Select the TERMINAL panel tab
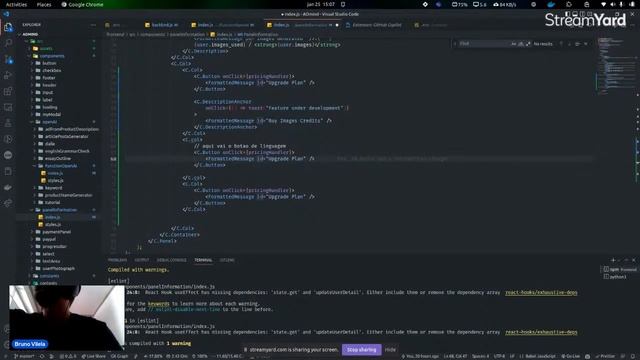This screenshot has height=360, width=640. (203, 260)
